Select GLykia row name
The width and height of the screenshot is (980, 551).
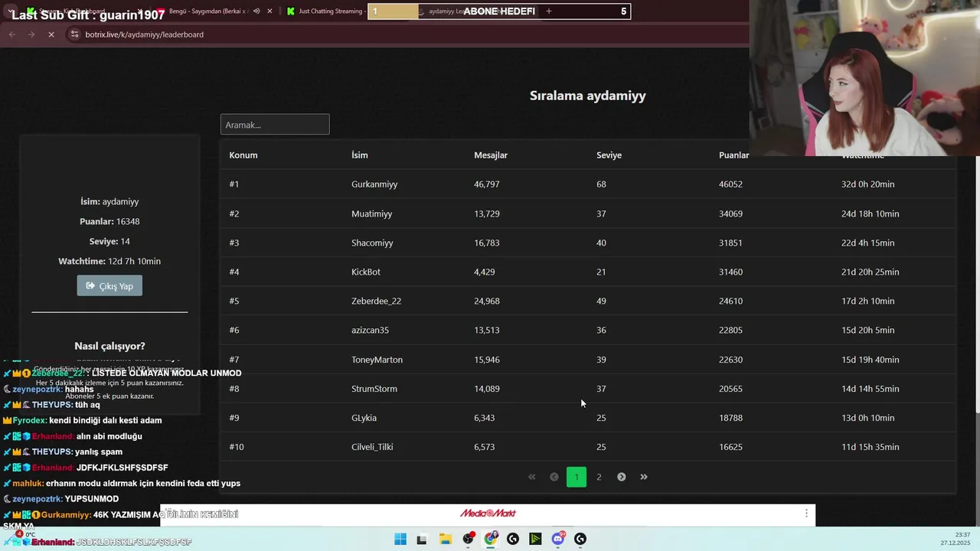[x=364, y=418]
